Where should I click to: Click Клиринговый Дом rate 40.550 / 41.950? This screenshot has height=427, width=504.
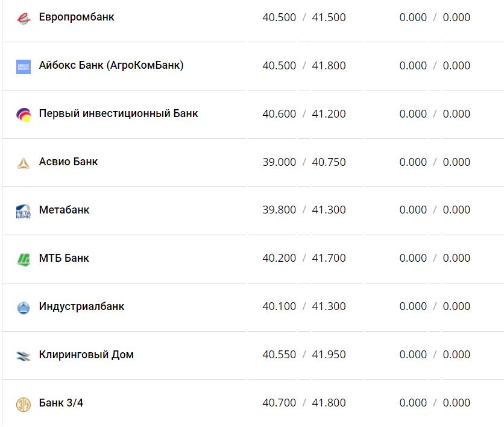coord(304,355)
